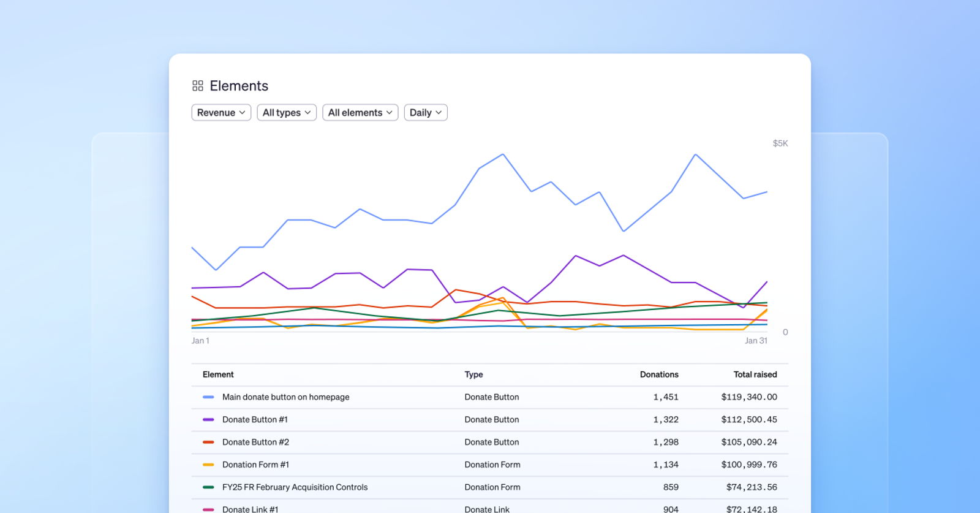The width and height of the screenshot is (980, 513).
Task: Click the purple swatch for Donate Button #1
Action: tap(208, 420)
